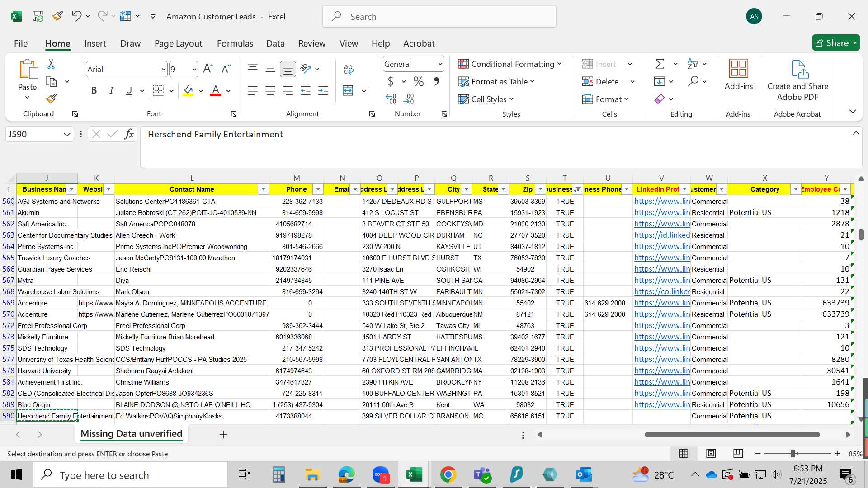Open the General number format dropdown
868x488 pixels.
pos(440,64)
